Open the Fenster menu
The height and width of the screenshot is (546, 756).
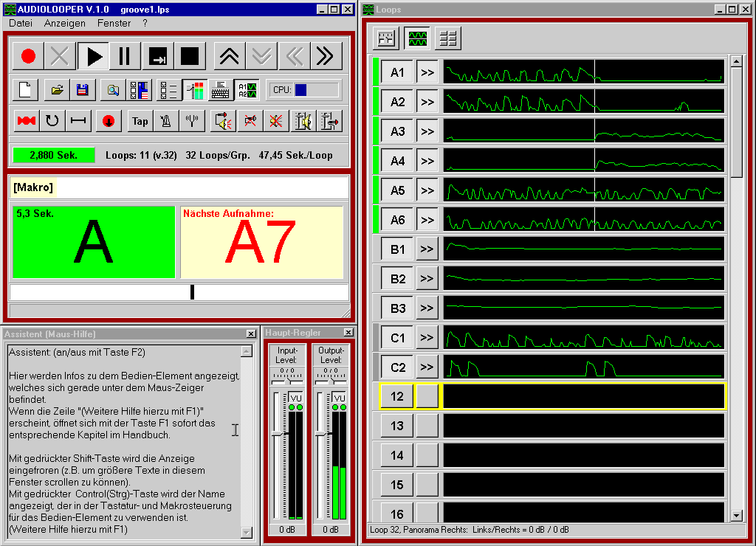[114, 23]
